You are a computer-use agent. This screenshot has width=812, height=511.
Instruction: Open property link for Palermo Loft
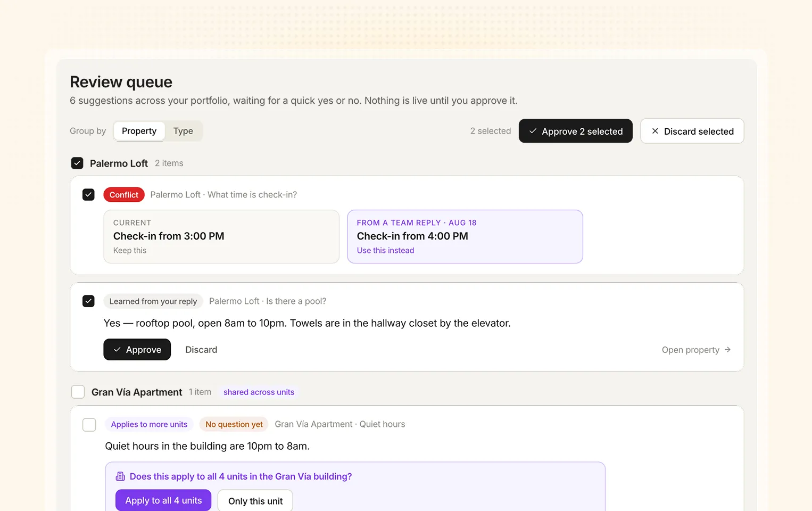pyautogui.click(x=697, y=350)
